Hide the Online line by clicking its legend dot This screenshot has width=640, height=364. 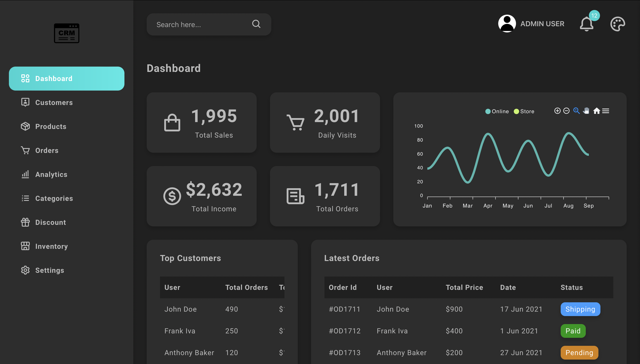(x=488, y=111)
